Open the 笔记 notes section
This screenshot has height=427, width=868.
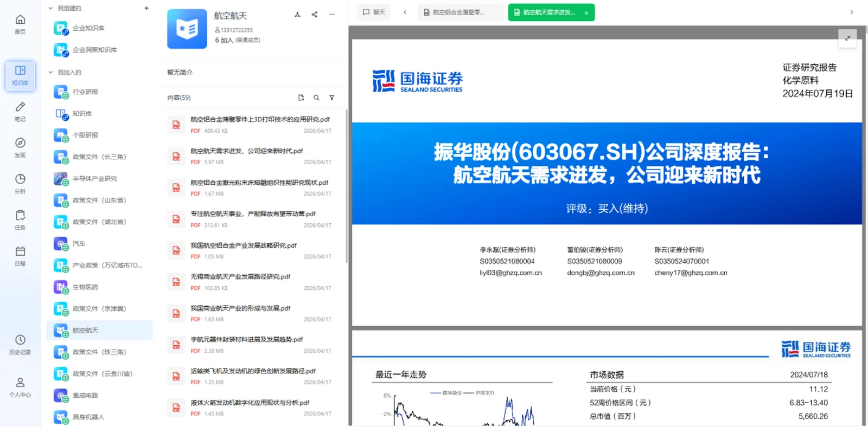pyautogui.click(x=20, y=111)
